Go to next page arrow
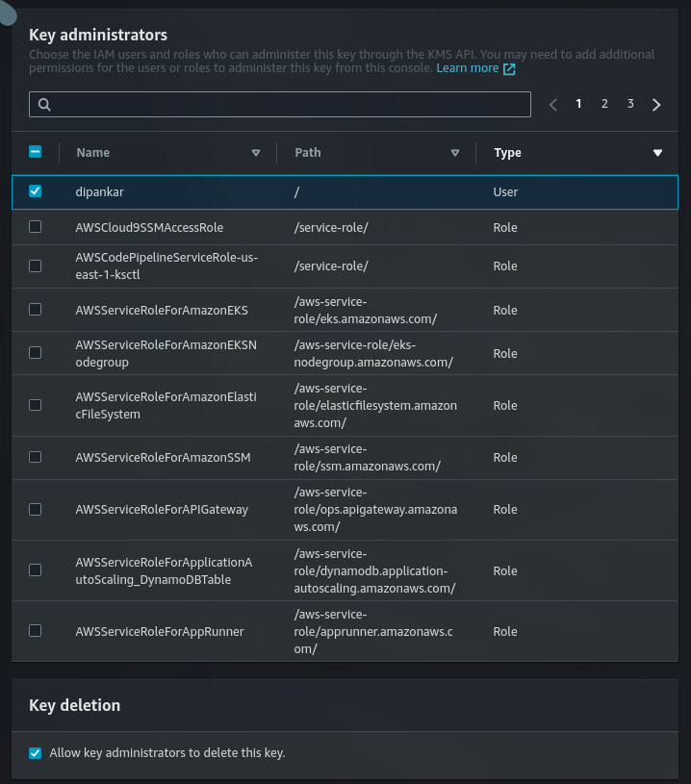 (x=656, y=105)
